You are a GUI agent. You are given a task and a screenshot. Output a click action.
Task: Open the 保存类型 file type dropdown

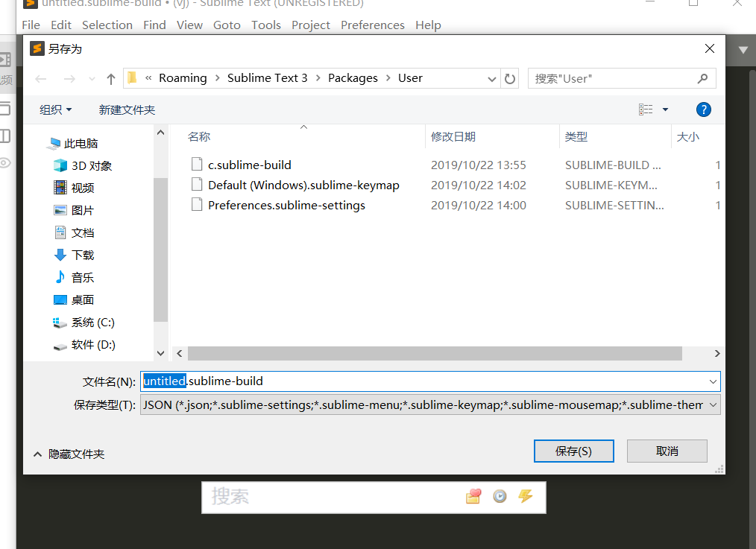pyautogui.click(x=713, y=405)
